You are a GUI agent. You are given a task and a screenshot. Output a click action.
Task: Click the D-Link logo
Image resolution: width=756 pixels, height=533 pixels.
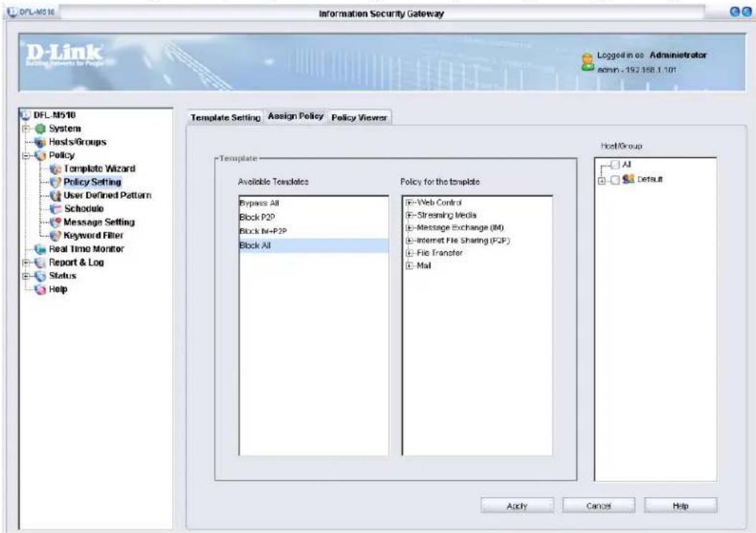[64, 55]
